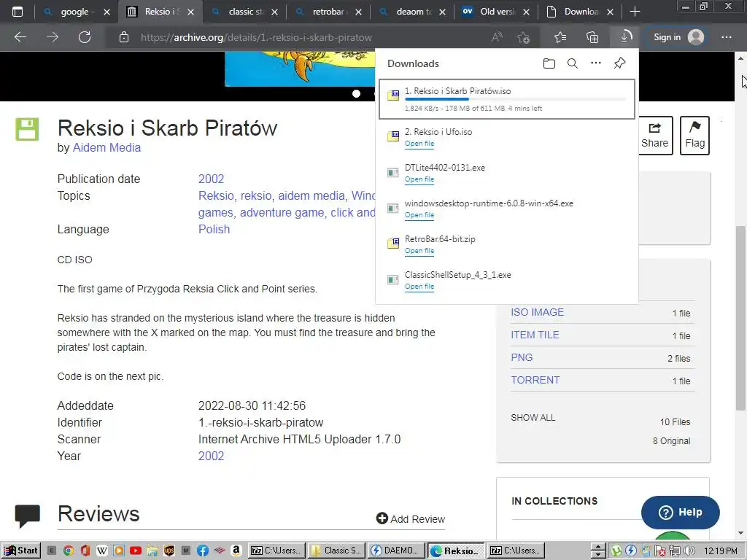The image size is (747, 560).
Task: Close the Old versi tab
Action: click(526, 12)
